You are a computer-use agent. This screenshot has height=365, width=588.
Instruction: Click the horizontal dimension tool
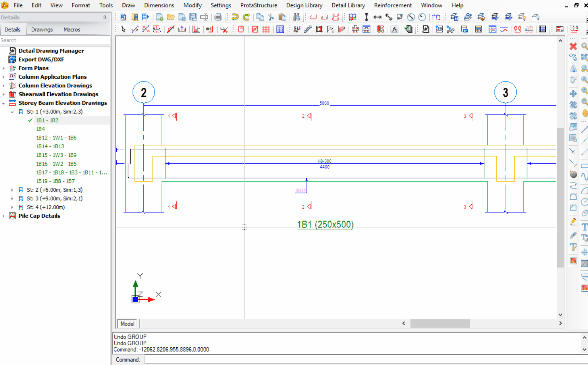click(x=377, y=17)
